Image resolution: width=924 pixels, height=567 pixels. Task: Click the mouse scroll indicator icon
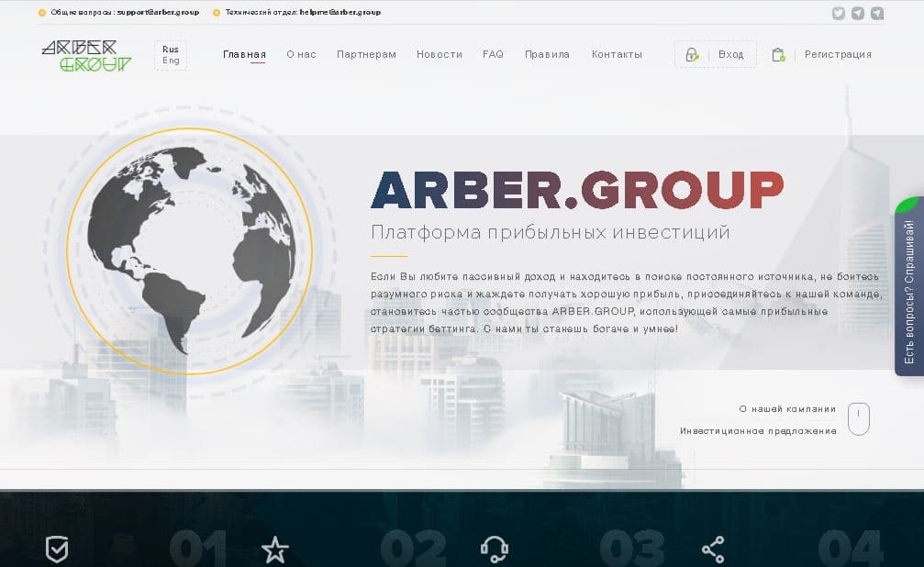coord(858,418)
